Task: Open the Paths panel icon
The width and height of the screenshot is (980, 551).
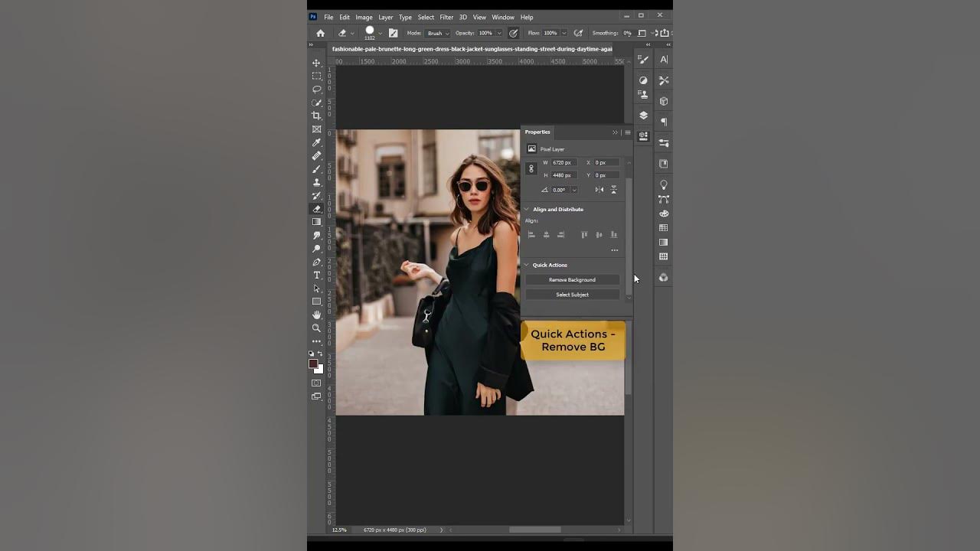Action: coord(664,199)
